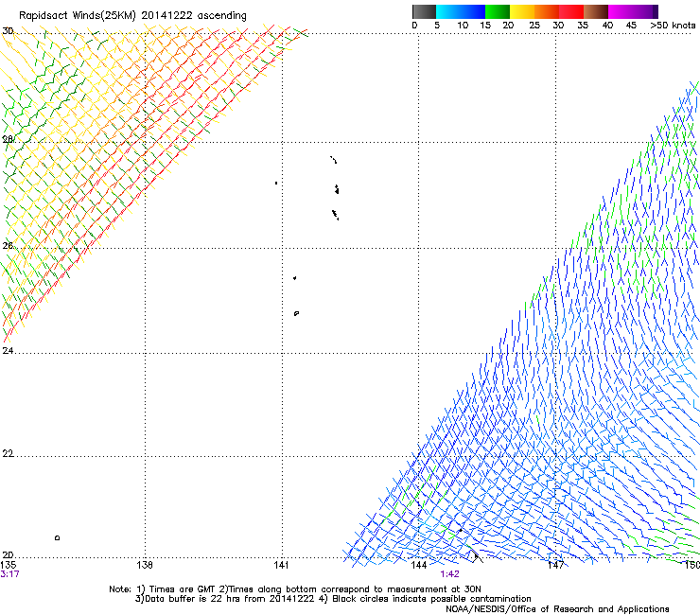Click the '0' label under the color legend

coord(414,25)
